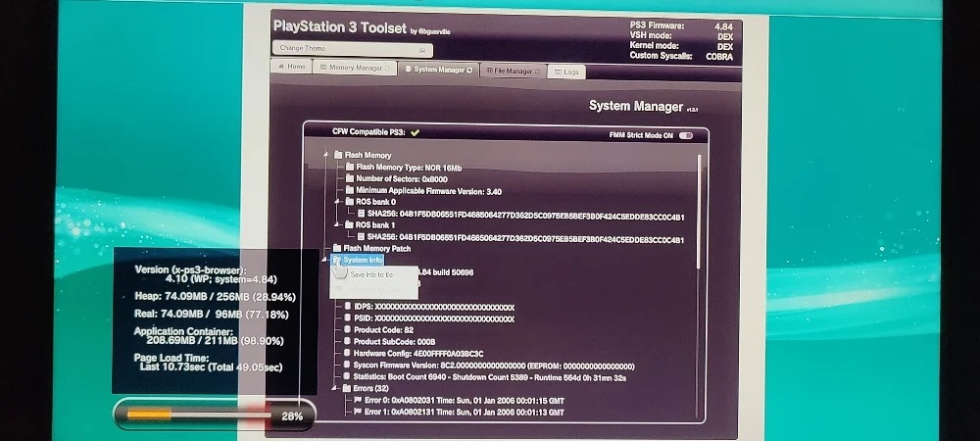This screenshot has width=980, height=441.
Task: Click the Flash Memory Patch folder icon
Action: [337, 248]
